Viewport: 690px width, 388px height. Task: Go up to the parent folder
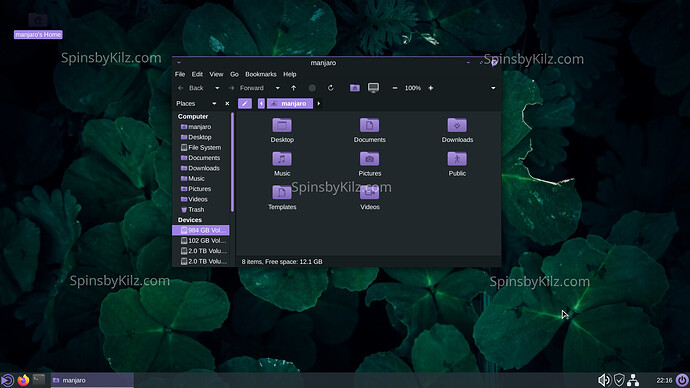[x=294, y=88]
